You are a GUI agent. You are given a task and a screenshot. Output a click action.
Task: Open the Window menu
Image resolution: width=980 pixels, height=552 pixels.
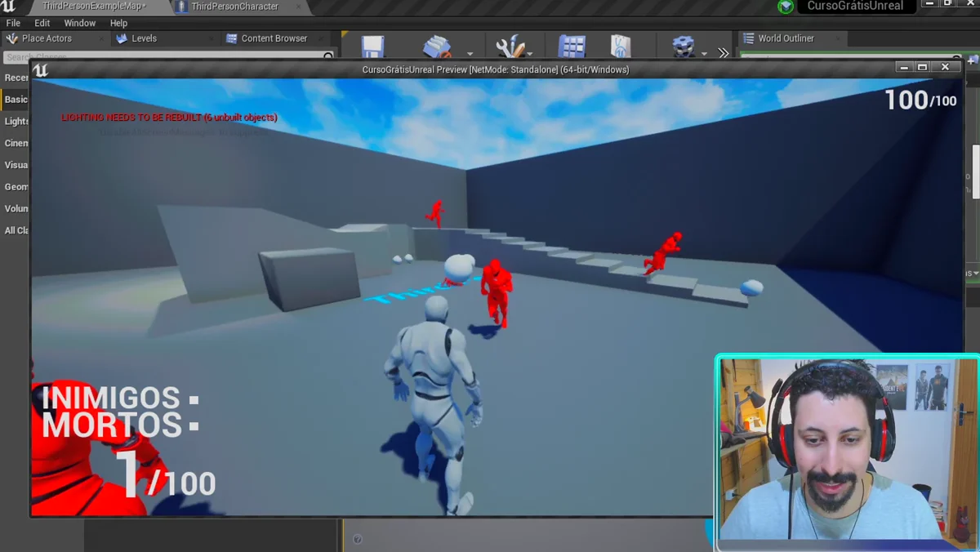tap(80, 23)
